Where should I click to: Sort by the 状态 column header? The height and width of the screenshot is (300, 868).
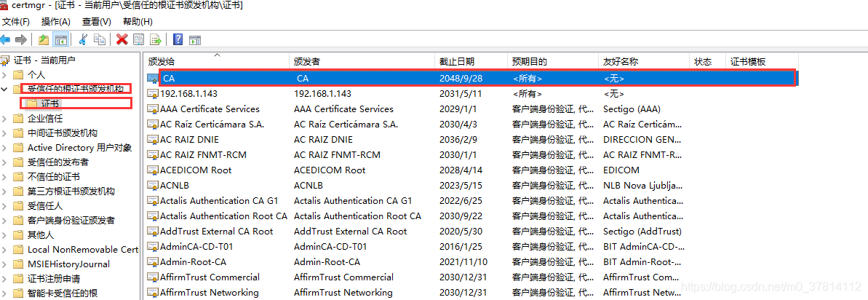707,61
